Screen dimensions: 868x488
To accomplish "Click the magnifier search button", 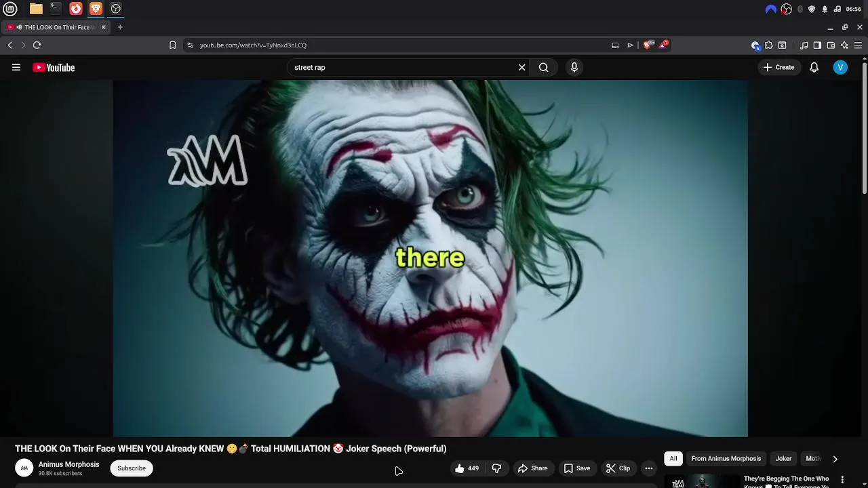I will [544, 68].
